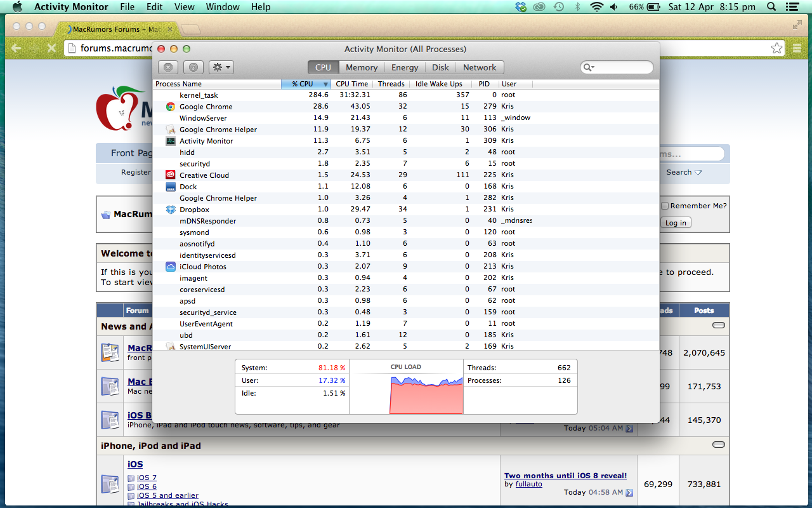This screenshot has width=812, height=508.
Task: Select the identityservicesd row
Action: point(406,255)
